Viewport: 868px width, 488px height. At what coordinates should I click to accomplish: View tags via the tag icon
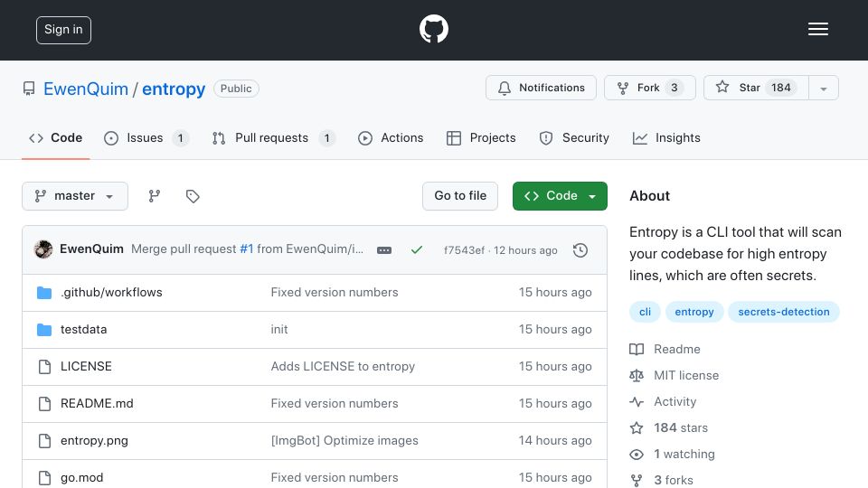tap(193, 196)
